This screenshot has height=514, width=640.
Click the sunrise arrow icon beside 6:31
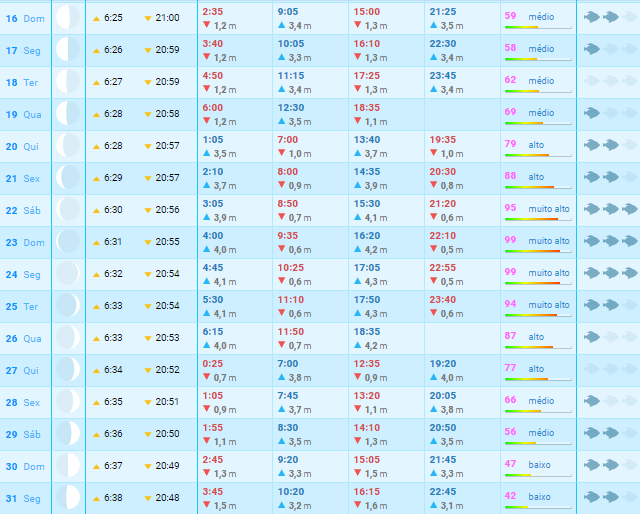point(96,243)
